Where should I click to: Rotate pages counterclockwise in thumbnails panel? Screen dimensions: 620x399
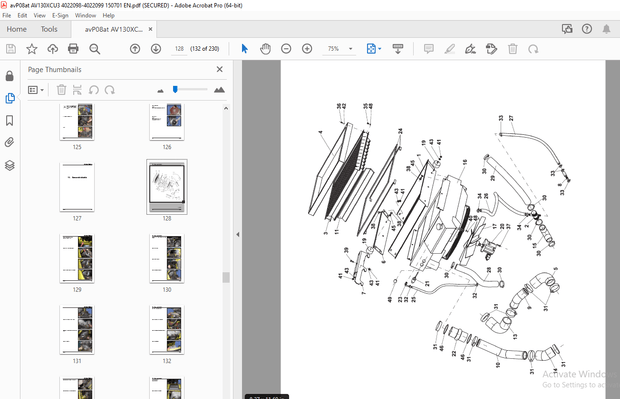[x=94, y=90]
